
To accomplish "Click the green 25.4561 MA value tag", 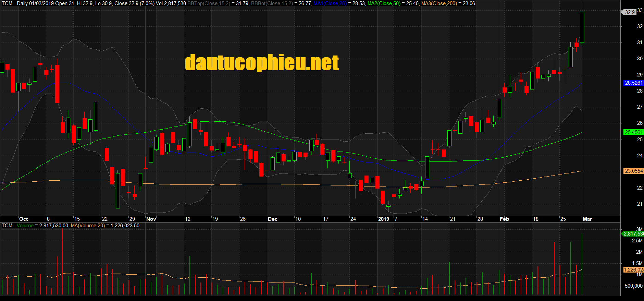I will tap(633, 132).
